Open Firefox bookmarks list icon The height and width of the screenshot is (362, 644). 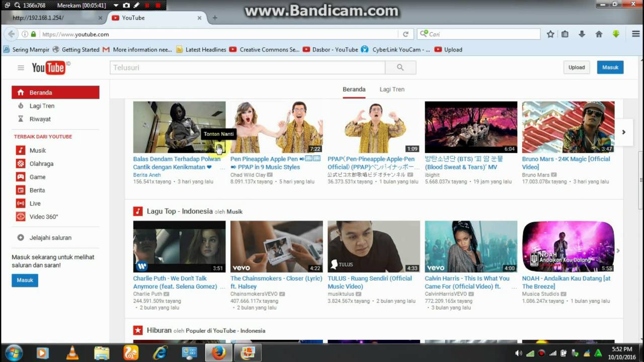click(x=565, y=34)
